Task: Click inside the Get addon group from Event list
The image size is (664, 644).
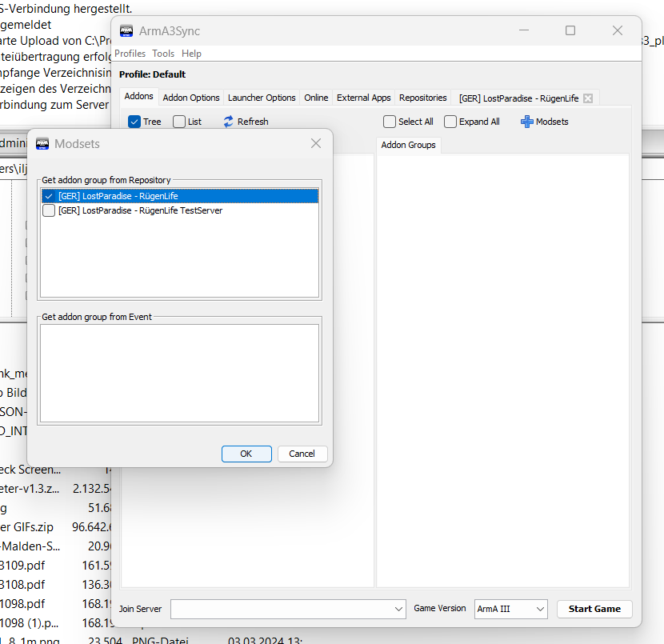Action: (x=179, y=374)
